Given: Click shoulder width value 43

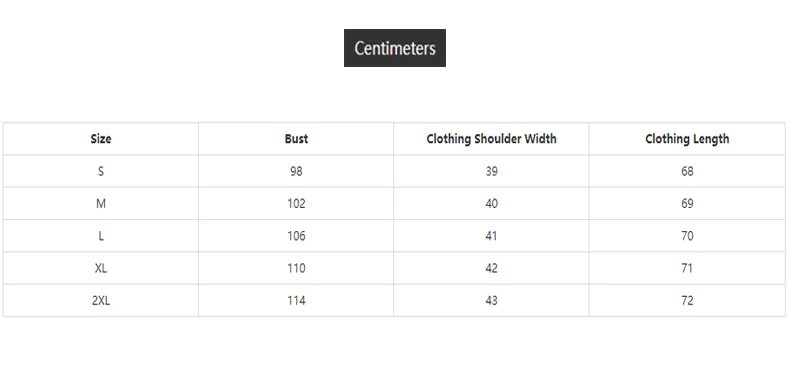Looking at the screenshot, I should 491,300.
